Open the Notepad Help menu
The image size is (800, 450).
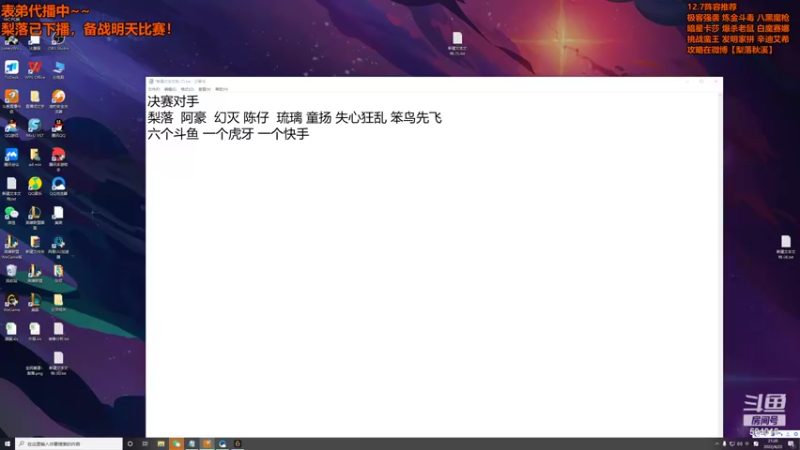coord(221,89)
